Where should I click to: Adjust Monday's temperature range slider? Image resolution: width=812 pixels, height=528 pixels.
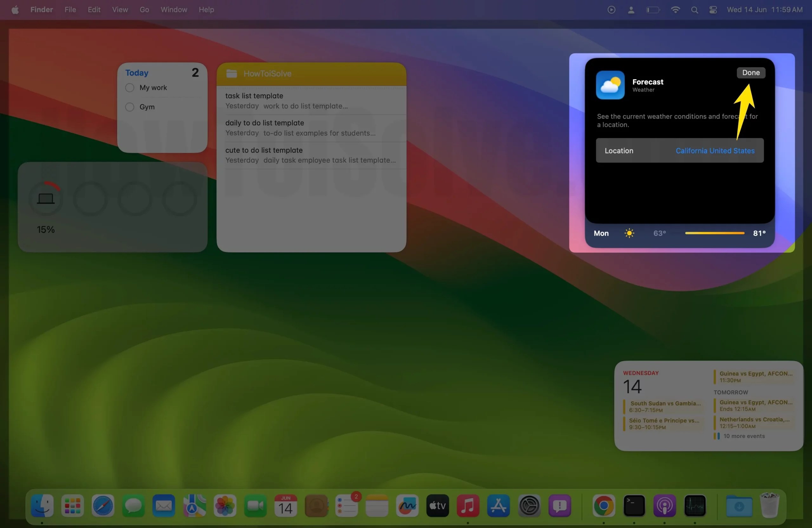714,233
